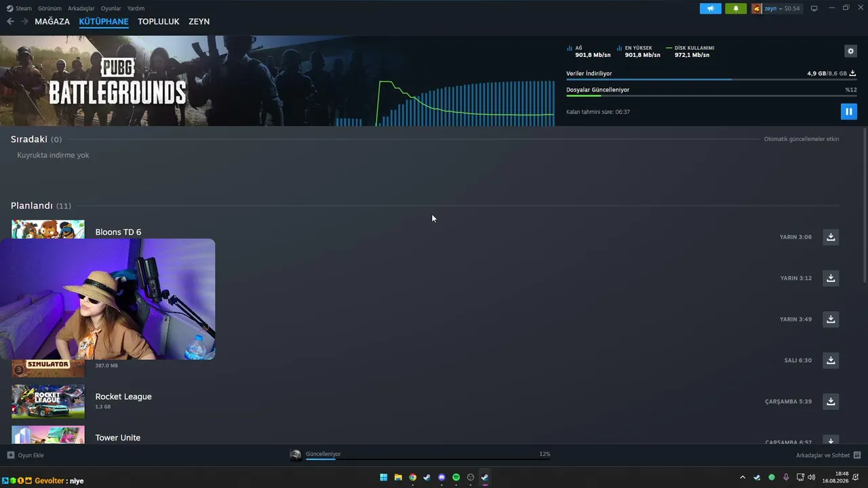The height and width of the screenshot is (488, 868).
Task: Click the Bloons TD 6 title
Action: 118,232
